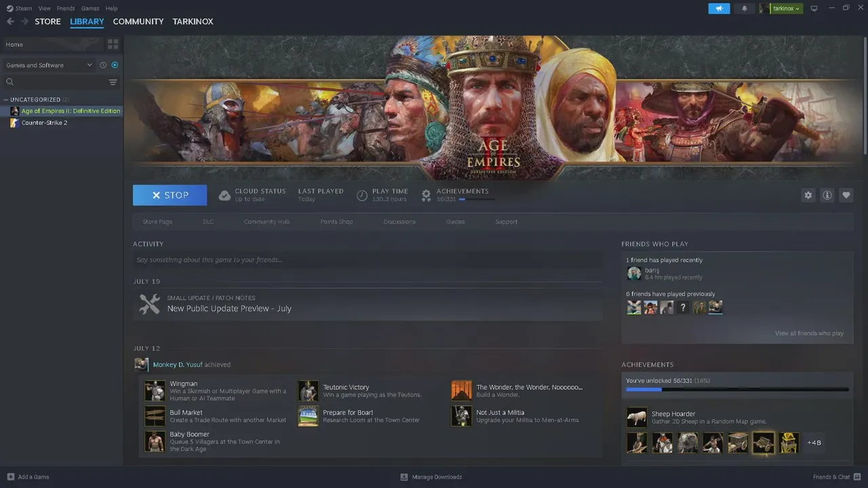Add game to favorites heart icon
Screen dimensions: 868x488
click(x=846, y=195)
